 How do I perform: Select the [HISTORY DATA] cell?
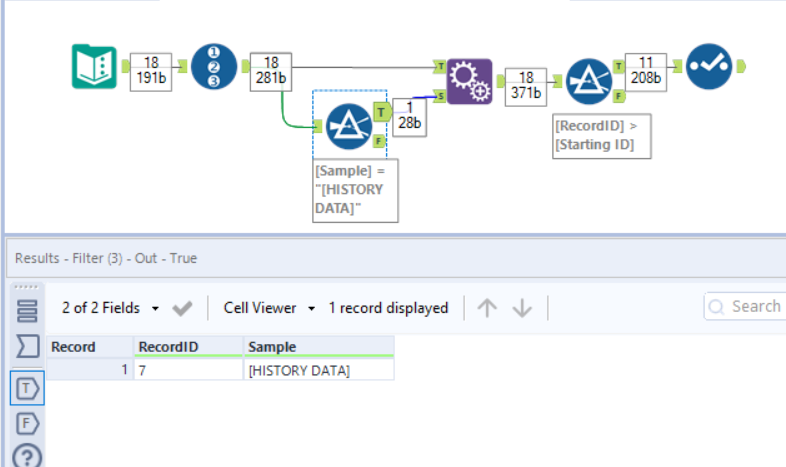pos(317,370)
